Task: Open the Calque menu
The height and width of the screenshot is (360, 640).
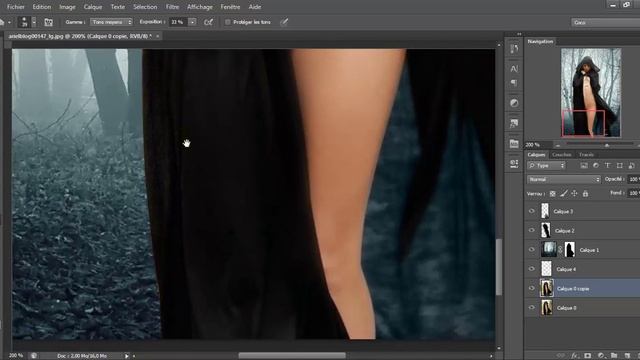Action: pos(93,7)
